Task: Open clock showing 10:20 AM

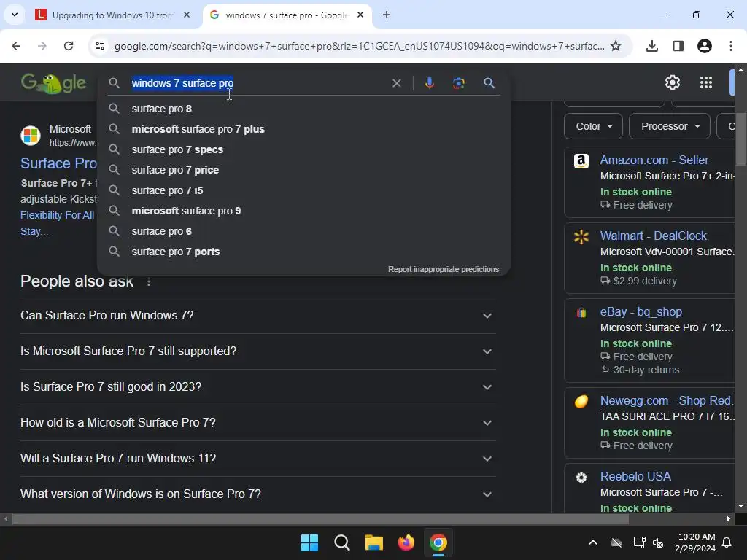Action: [x=695, y=542]
